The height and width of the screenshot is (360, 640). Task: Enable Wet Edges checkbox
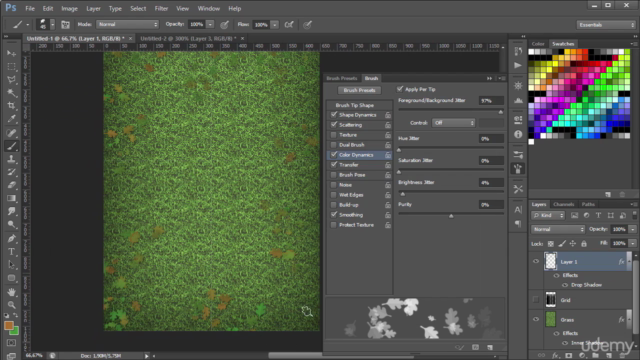pos(334,195)
